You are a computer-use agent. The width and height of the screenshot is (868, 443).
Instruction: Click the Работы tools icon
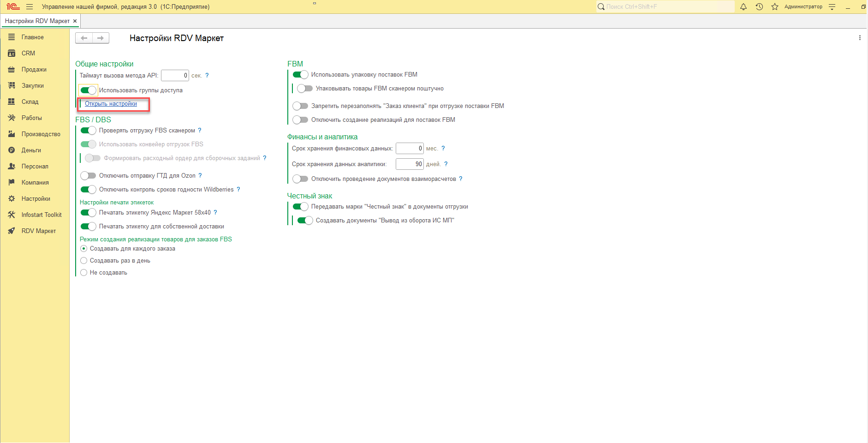(x=12, y=118)
